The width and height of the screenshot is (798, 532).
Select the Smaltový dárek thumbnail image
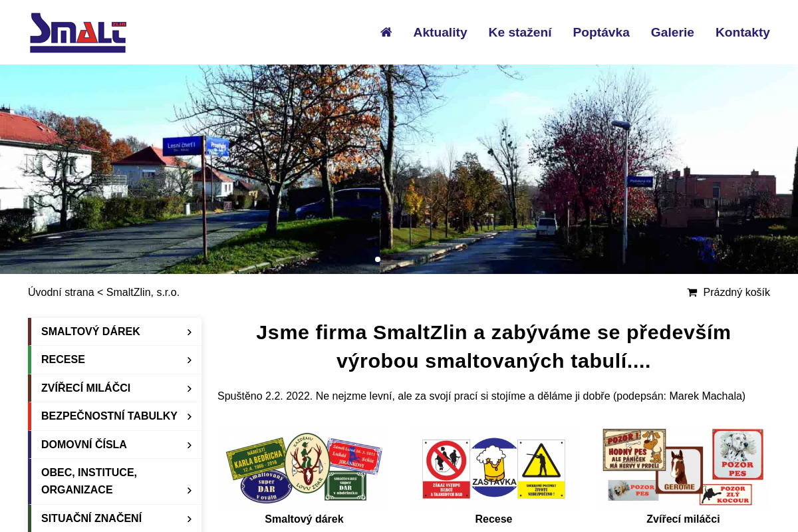(x=304, y=468)
